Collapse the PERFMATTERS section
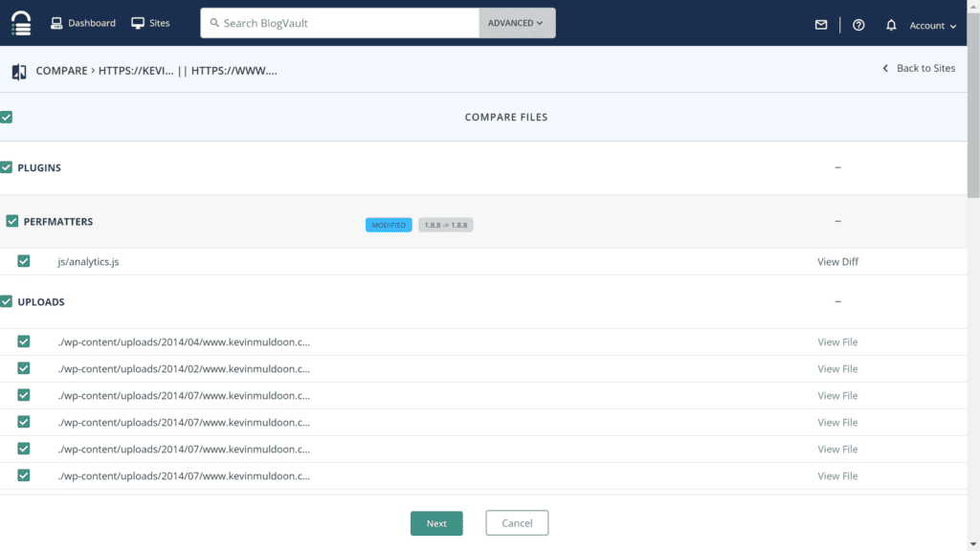Screen dimensions: 980x551 (x=838, y=221)
